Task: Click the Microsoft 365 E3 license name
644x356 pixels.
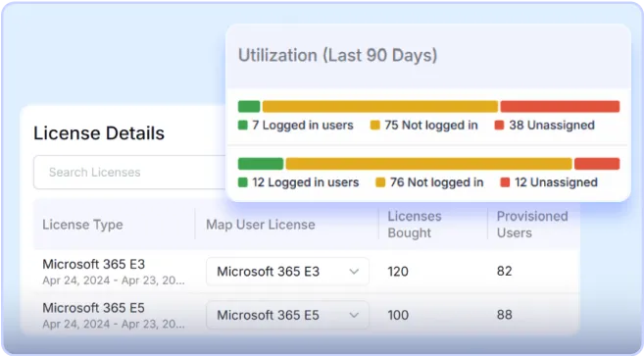Action: pos(94,264)
